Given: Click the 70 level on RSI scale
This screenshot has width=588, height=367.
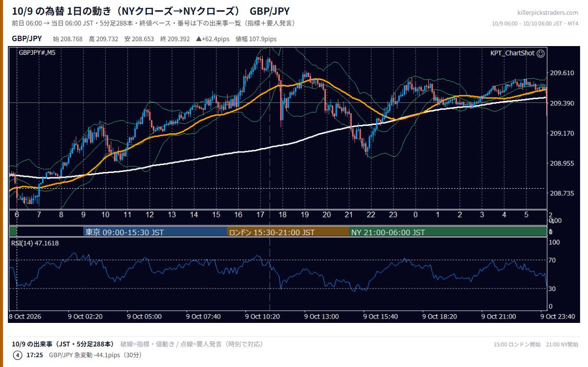Looking at the screenshot, I should 552,260.
